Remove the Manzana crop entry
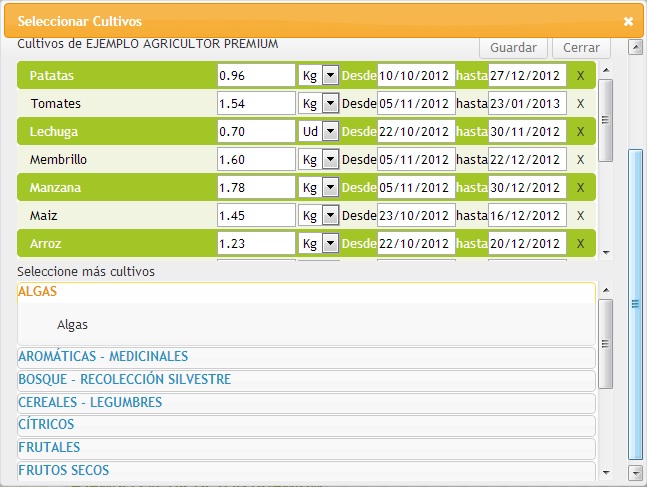Screen dimensions: 647x487 tap(580, 188)
